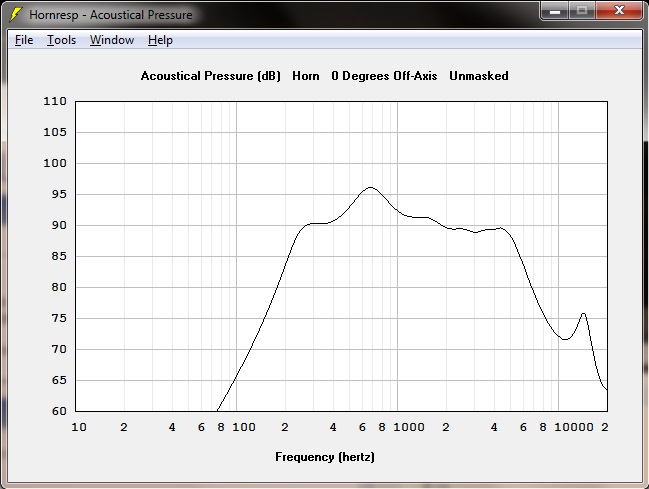Click the 105 value on pressure axis
Image resolution: width=649 pixels, height=489 pixels.
55,132
